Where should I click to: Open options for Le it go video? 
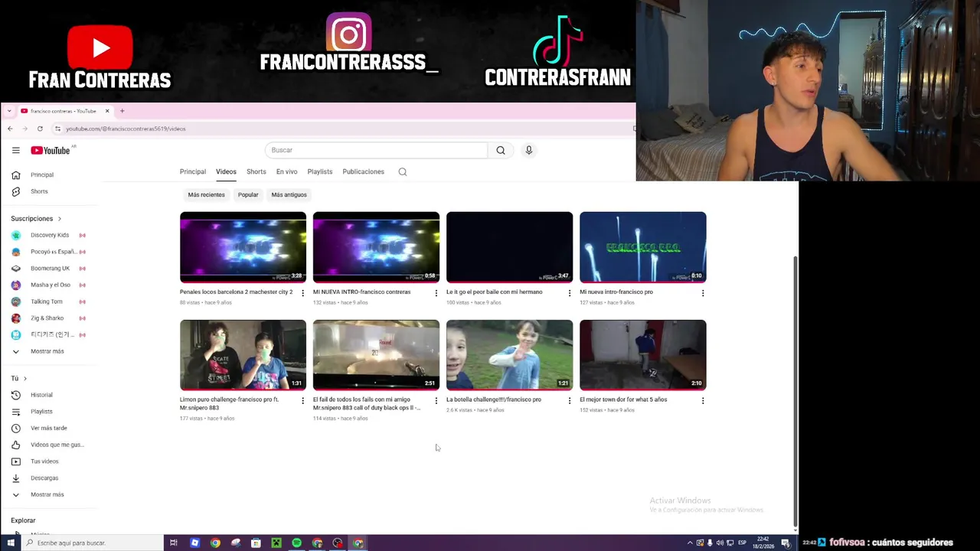569,293
